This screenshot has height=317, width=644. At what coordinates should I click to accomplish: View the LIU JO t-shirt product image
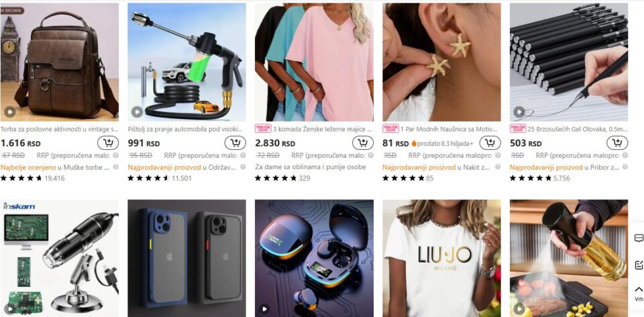pos(441,258)
